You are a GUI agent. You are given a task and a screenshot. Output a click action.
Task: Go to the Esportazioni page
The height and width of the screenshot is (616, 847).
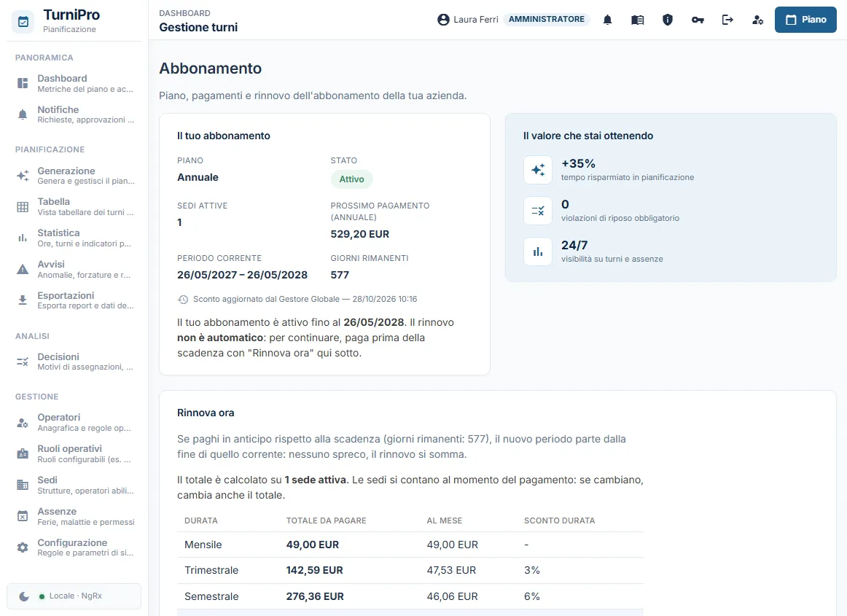click(74, 300)
